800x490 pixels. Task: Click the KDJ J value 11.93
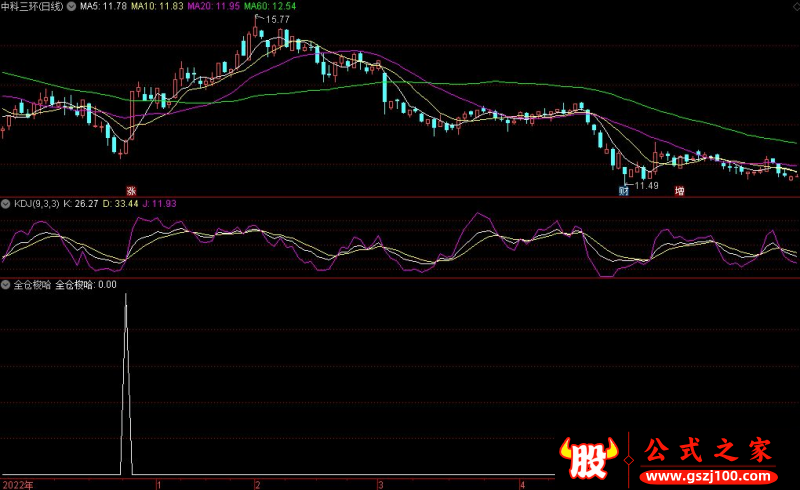pyautogui.click(x=161, y=204)
